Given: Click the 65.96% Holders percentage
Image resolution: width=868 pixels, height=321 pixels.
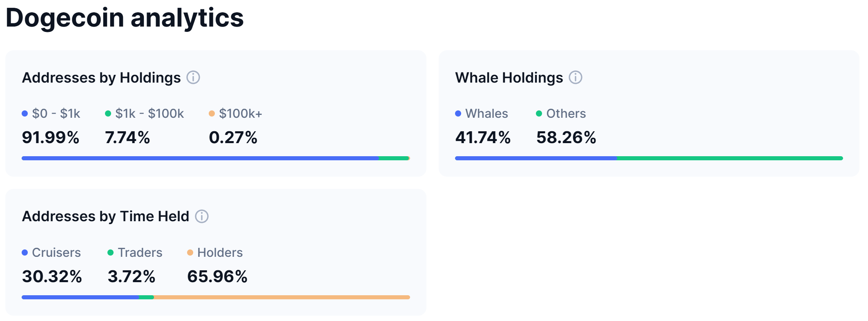Looking at the screenshot, I should point(217,276).
